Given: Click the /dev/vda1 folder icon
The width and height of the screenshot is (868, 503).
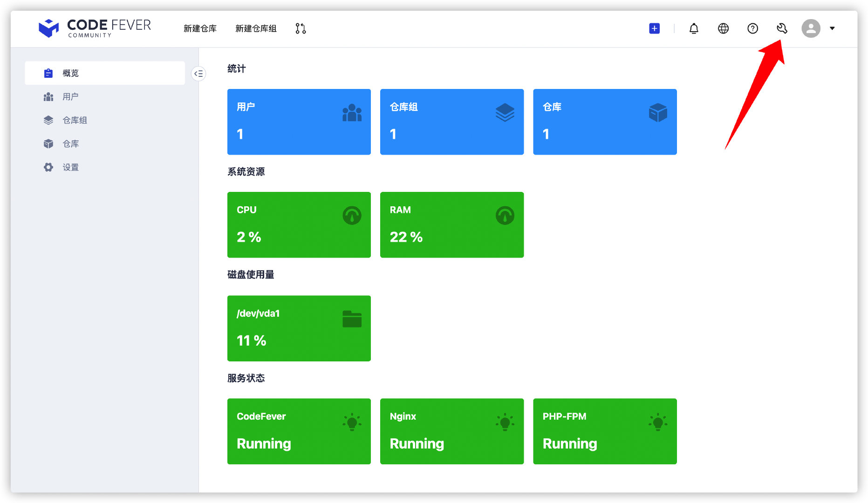Looking at the screenshot, I should [352, 319].
